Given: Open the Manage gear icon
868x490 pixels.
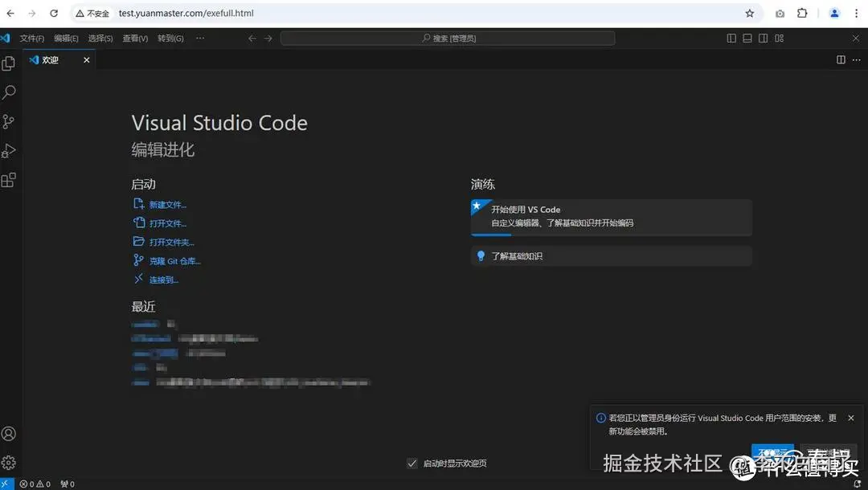Looking at the screenshot, I should point(8,463).
